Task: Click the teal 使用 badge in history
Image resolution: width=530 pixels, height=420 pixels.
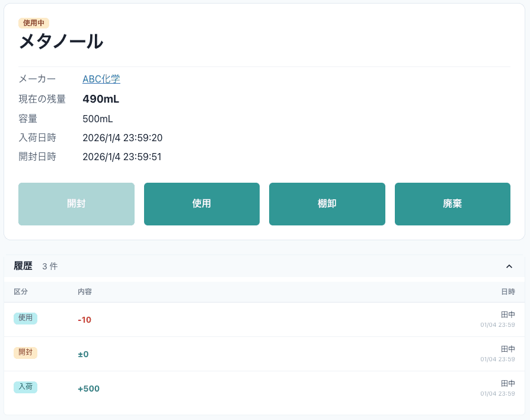Action: [x=25, y=318]
